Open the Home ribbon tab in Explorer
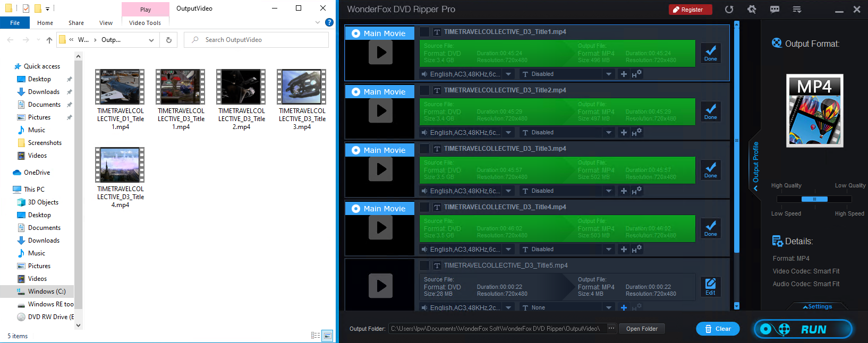The width and height of the screenshot is (868, 343). [x=45, y=23]
